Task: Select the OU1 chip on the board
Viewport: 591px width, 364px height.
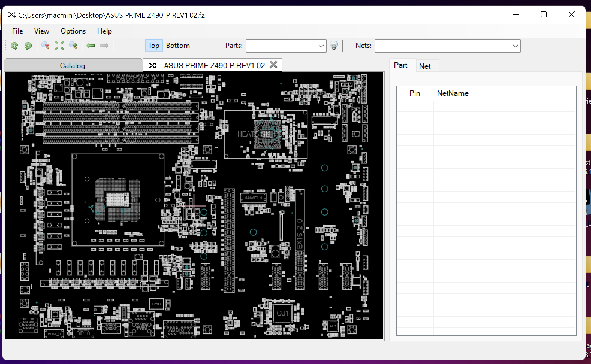Action: (x=282, y=313)
